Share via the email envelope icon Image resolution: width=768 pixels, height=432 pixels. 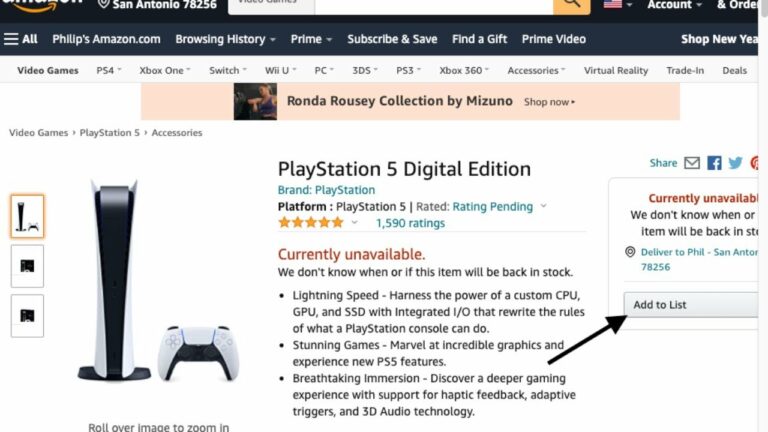click(692, 163)
